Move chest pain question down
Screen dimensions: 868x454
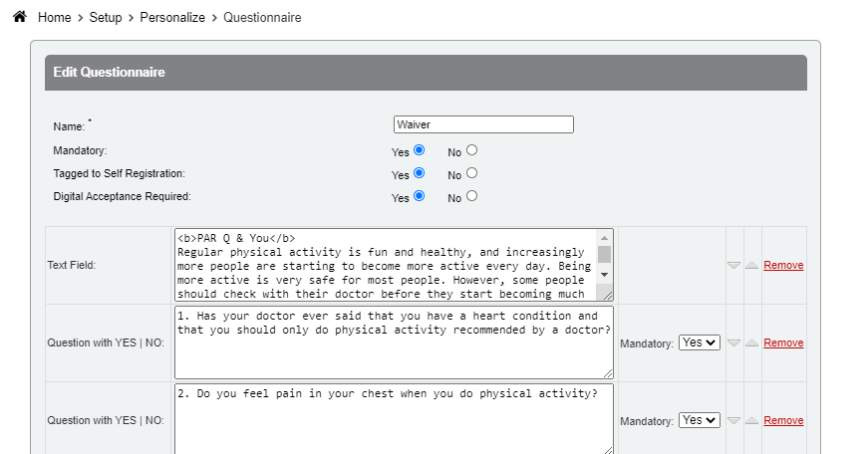pyautogui.click(x=734, y=421)
